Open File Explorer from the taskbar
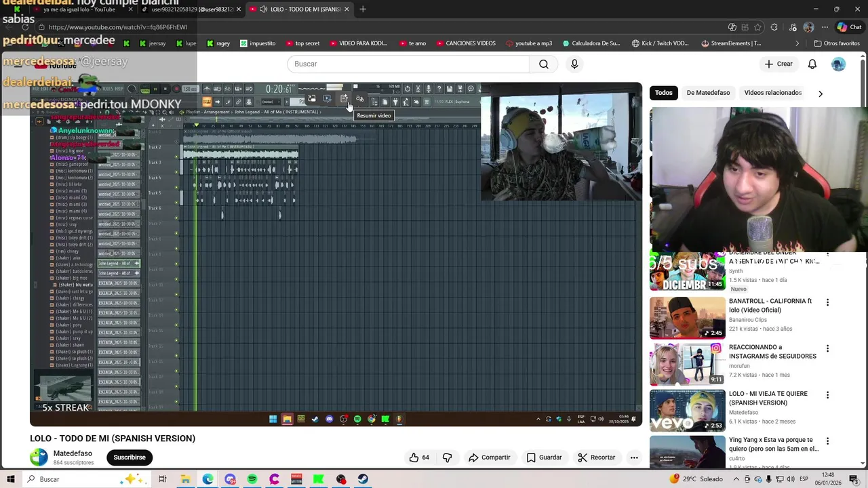 tap(185, 479)
